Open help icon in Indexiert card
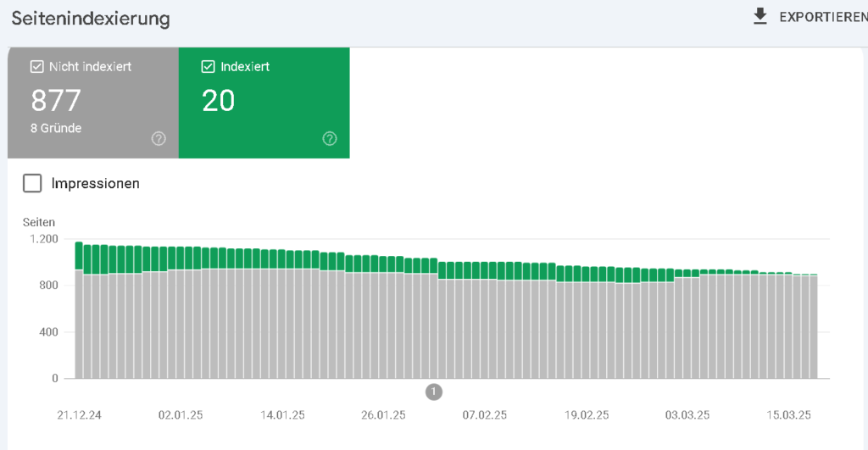Viewport: 868px width, 450px height. pyautogui.click(x=330, y=138)
